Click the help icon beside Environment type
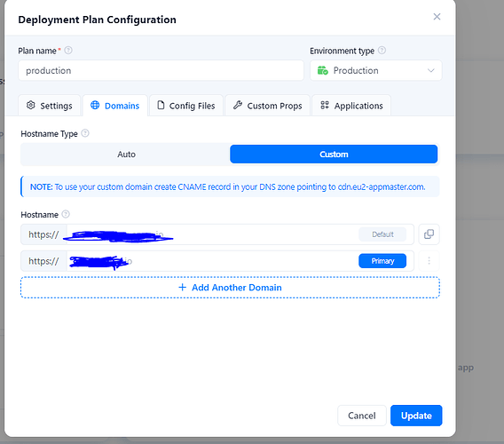 (x=382, y=51)
